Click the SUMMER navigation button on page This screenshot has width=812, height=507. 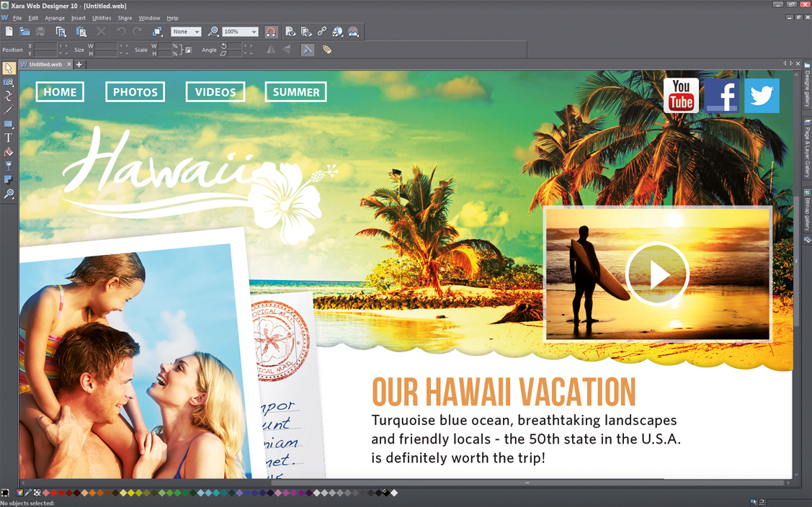pos(295,92)
